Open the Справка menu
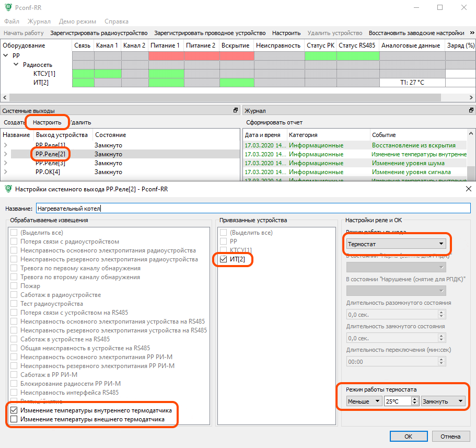The width and height of the screenshot is (476, 448). (116, 21)
